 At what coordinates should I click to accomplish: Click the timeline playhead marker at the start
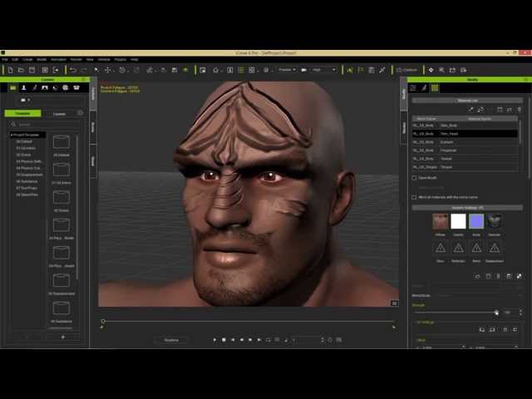103,322
